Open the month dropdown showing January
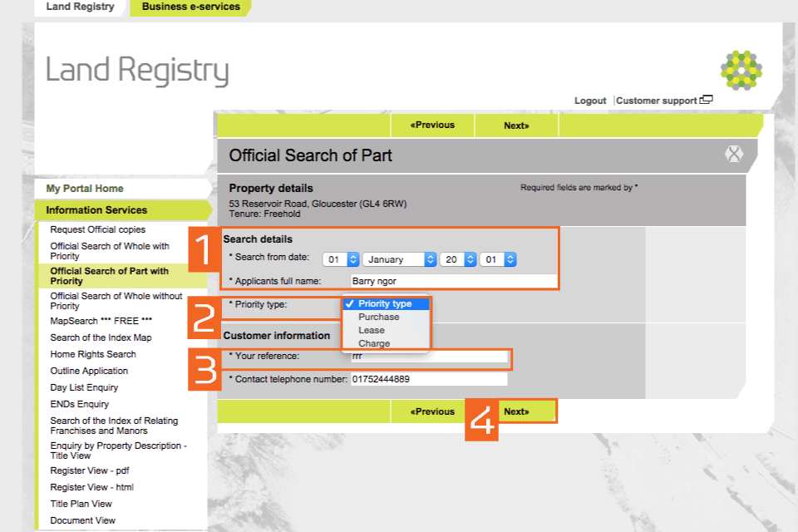Screen dimensions: 798x532 click(400, 259)
